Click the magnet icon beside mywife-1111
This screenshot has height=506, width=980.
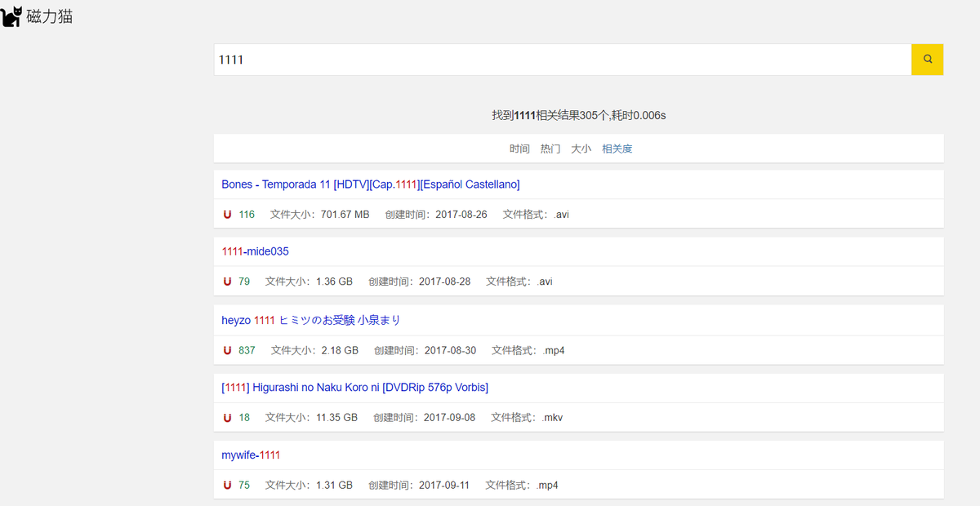click(226, 484)
